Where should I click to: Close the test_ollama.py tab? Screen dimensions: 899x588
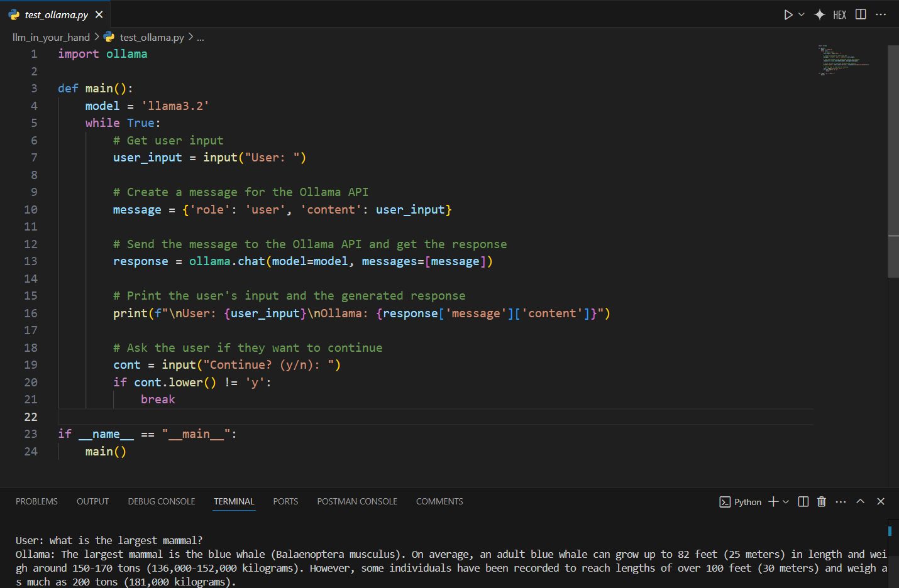tap(99, 14)
